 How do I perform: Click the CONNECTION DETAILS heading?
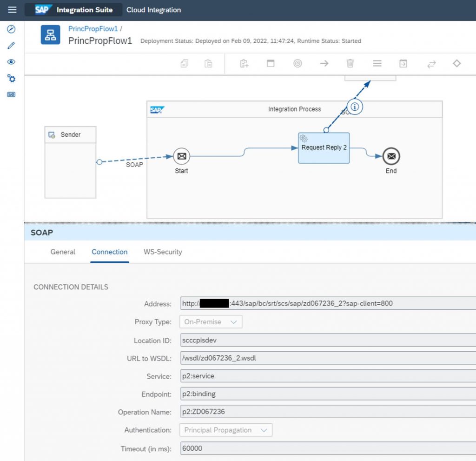click(x=71, y=287)
